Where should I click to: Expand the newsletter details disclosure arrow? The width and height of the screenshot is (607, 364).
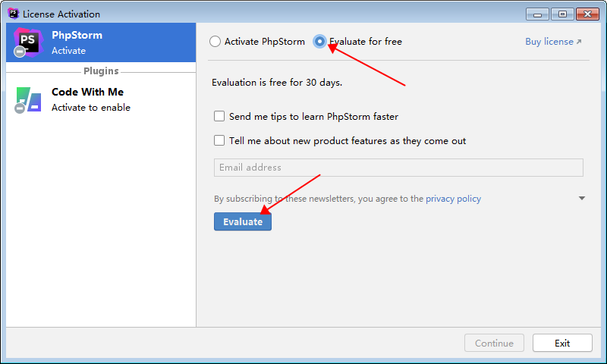(581, 198)
